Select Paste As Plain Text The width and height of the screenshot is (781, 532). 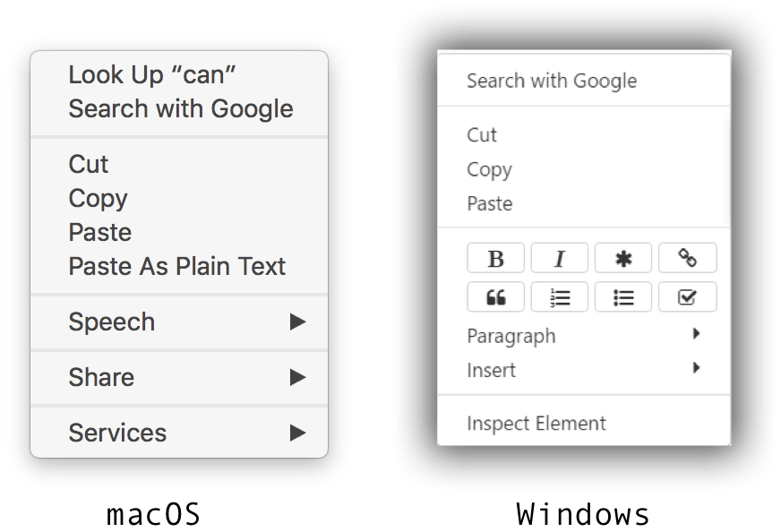pos(177,267)
